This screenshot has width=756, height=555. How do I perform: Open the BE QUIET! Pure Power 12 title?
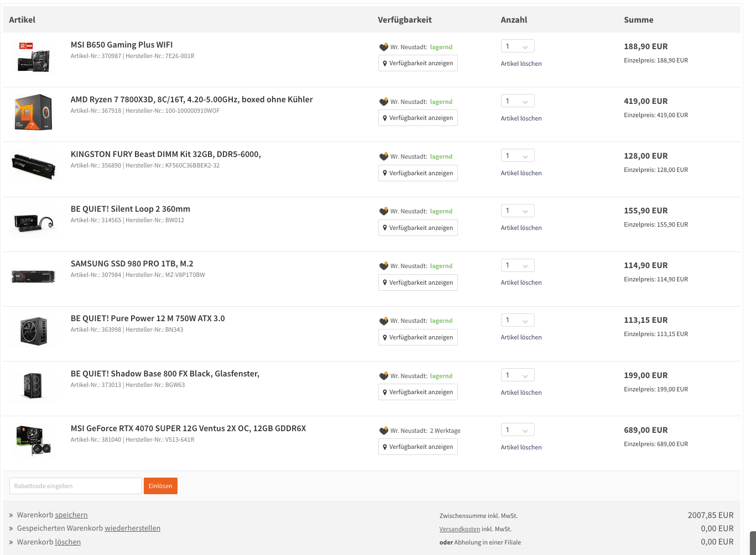point(148,318)
